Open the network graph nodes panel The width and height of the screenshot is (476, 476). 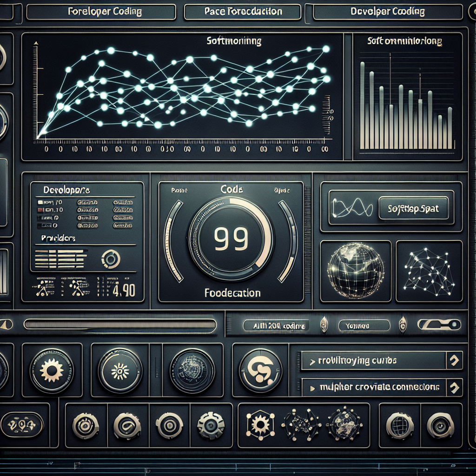pyautogui.click(x=429, y=270)
